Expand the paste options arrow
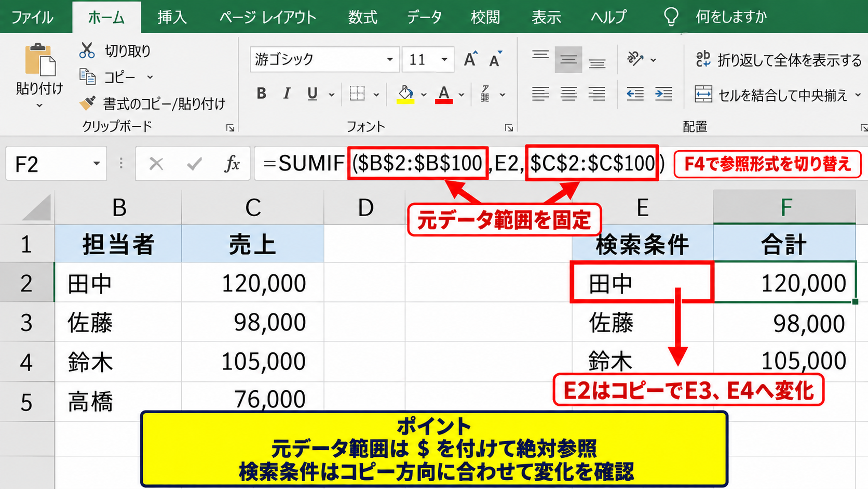This screenshot has height=489, width=868. (39, 106)
